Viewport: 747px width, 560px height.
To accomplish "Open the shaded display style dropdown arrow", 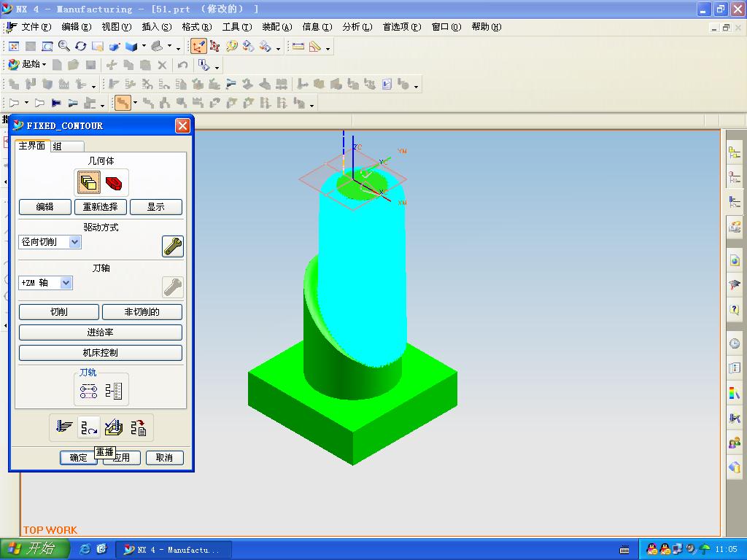I will pyautogui.click(x=144, y=46).
